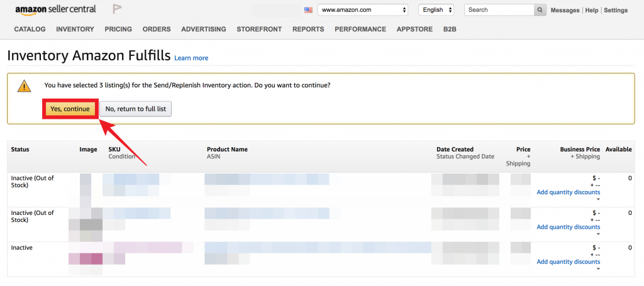The width and height of the screenshot is (644, 286).
Task: Click the second row product image thumbnail
Action: tap(86, 225)
